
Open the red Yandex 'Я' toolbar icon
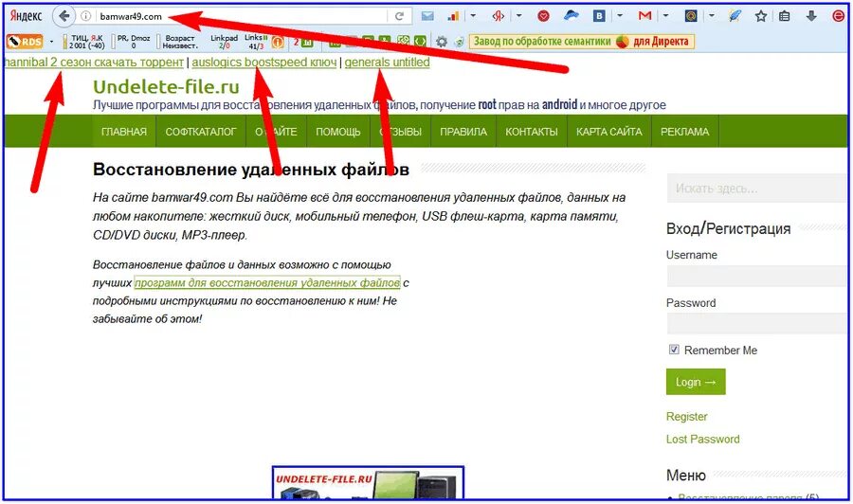click(x=498, y=16)
